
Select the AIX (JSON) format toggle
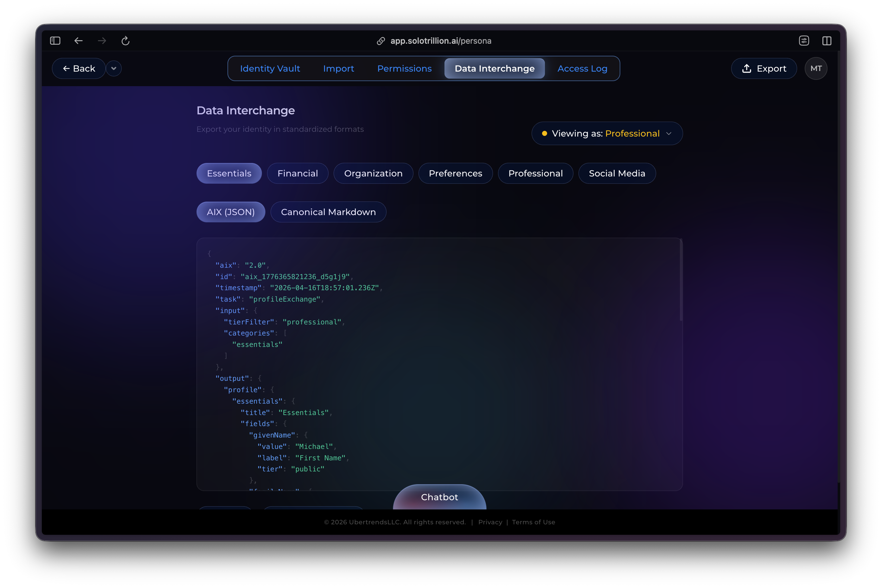[x=231, y=212]
